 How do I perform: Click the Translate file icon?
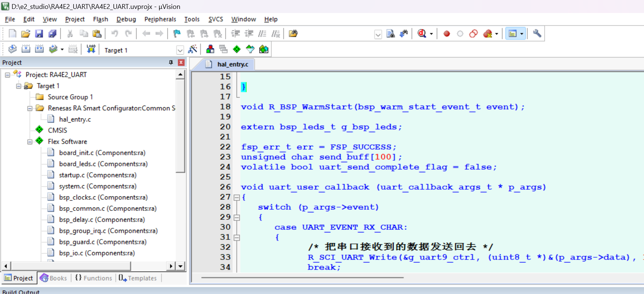12,49
